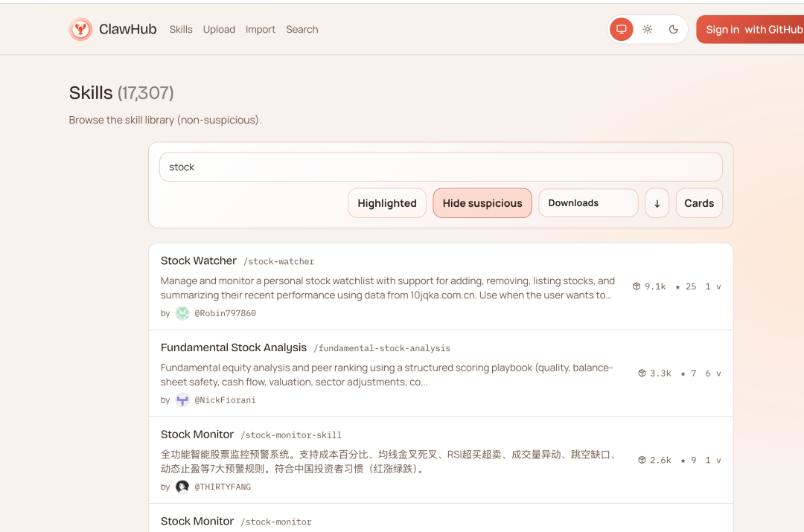Image resolution: width=804 pixels, height=532 pixels.
Task: Switch to Cards view
Action: click(x=699, y=203)
